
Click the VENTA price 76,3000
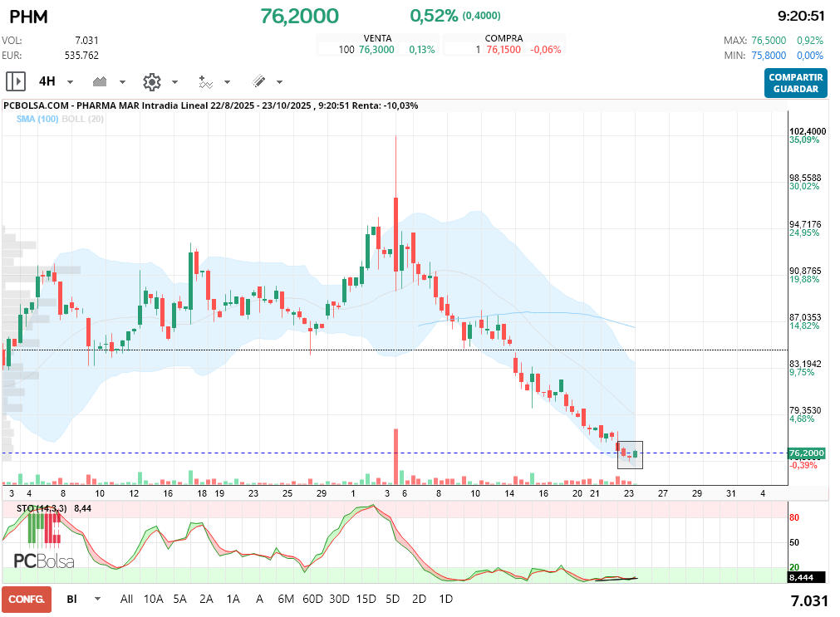tap(376, 50)
